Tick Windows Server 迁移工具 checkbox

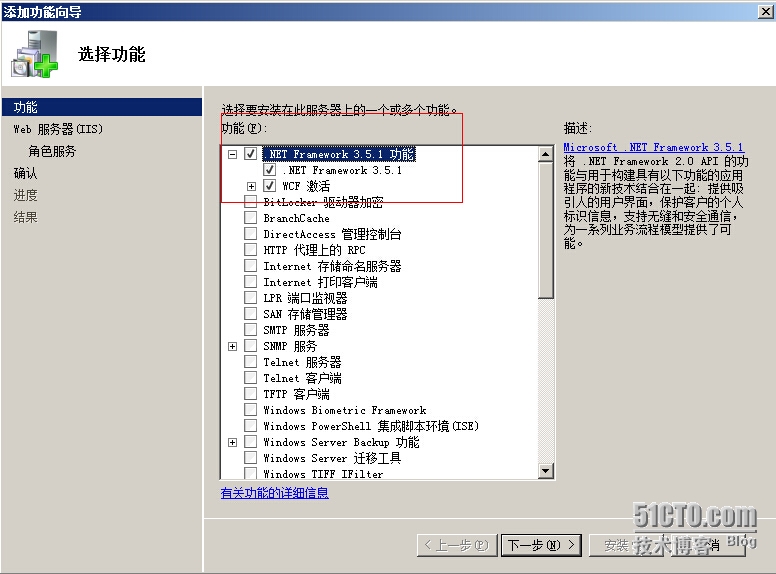250,458
